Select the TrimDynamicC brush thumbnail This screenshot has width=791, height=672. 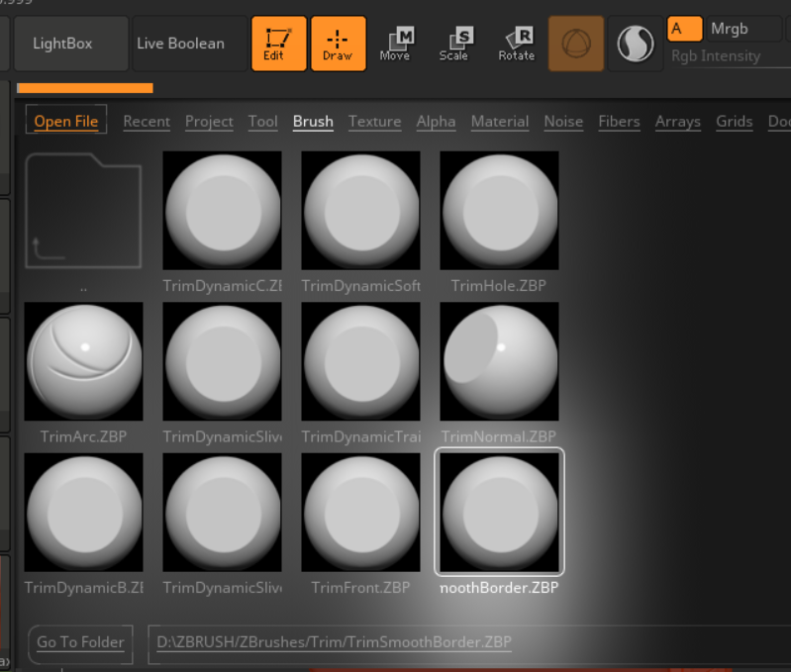(222, 210)
